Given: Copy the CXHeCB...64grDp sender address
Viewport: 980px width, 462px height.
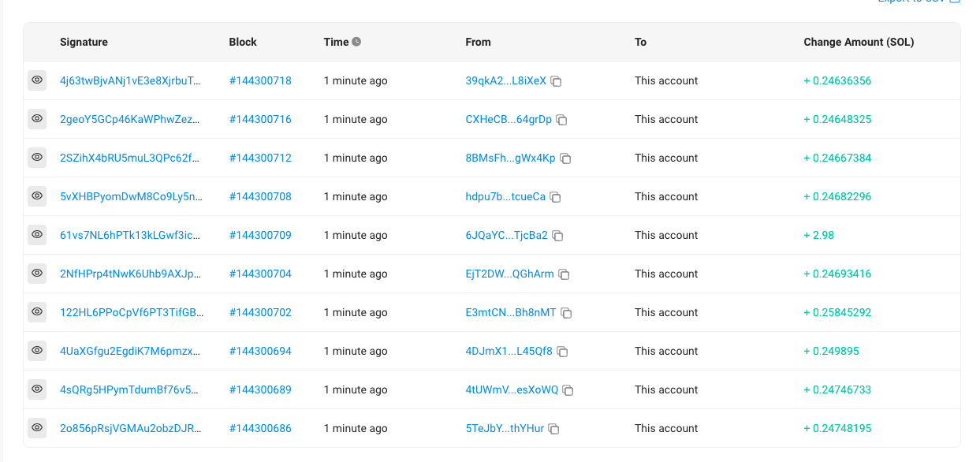Looking at the screenshot, I should (561, 120).
